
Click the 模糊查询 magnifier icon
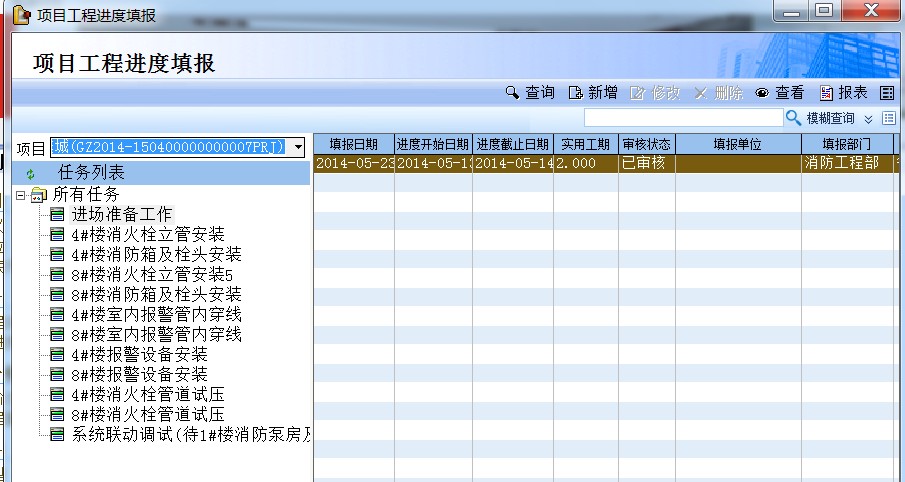pos(793,118)
